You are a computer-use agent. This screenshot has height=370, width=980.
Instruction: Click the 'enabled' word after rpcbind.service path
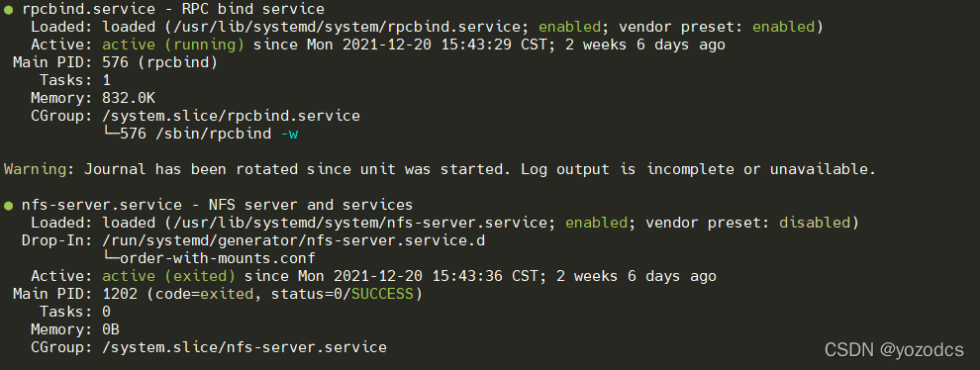[x=569, y=27]
